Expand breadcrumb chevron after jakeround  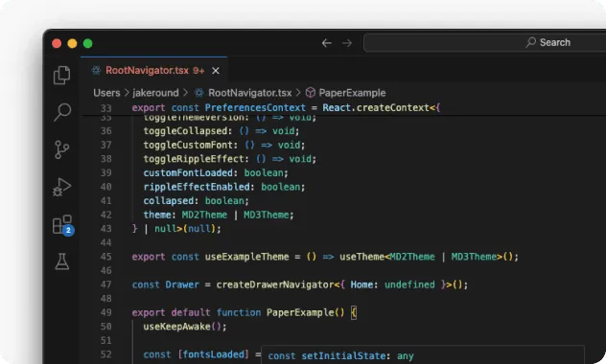pyautogui.click(x=185, y=93)
